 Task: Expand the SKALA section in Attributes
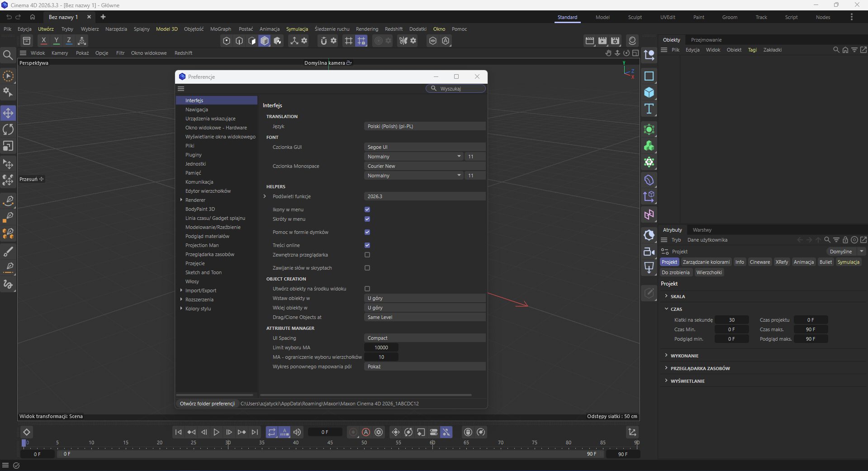[x=666, y=296]
